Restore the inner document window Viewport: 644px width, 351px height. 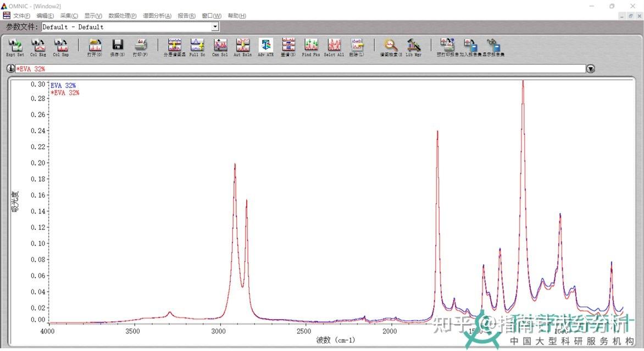tap(630, 15)
